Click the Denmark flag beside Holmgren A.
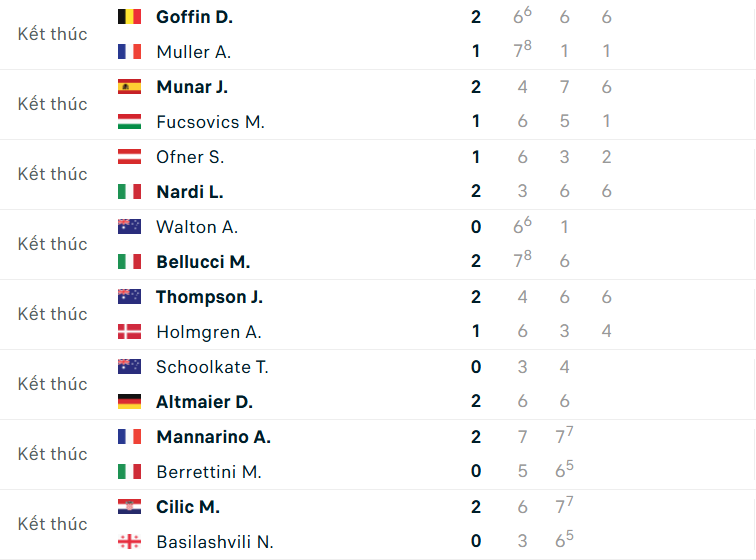This screenshot has height=560, width=756. [129, 332]
